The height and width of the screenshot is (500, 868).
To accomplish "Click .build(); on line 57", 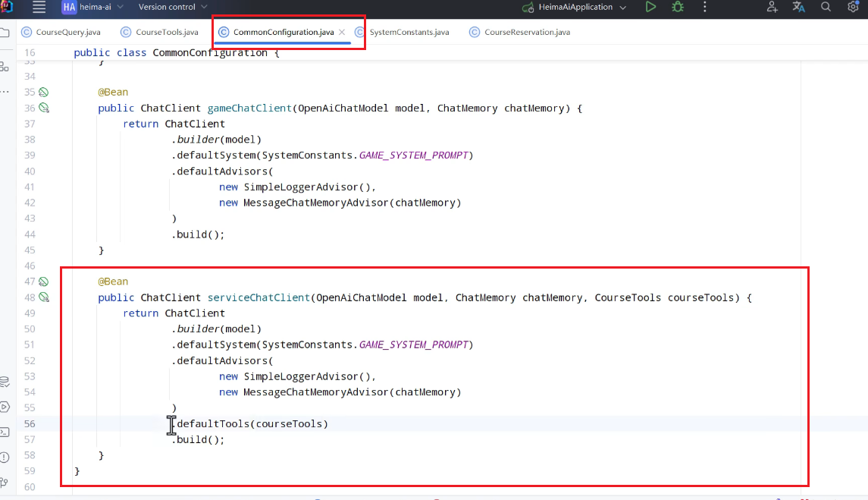I will tap(198, 439).
